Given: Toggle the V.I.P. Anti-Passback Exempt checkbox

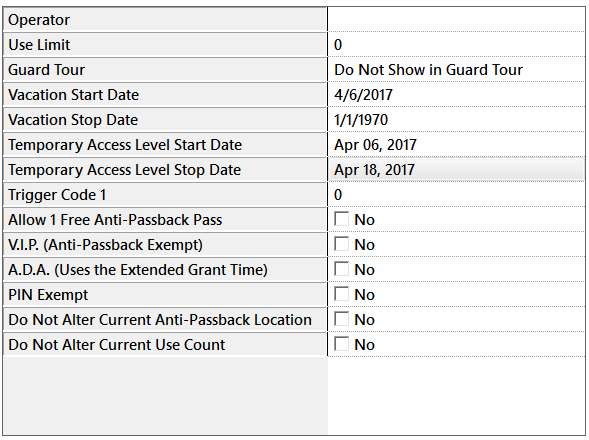Looking at the screenshot, I should [341, 244].
